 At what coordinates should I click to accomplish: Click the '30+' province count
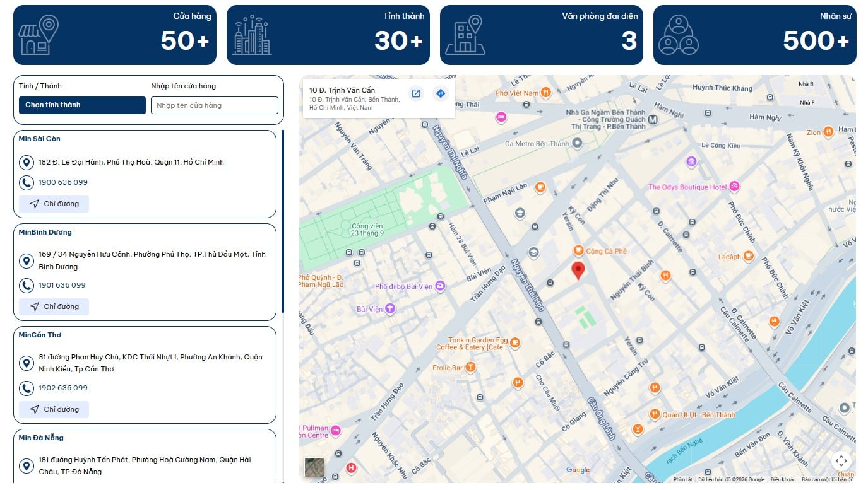pos(398,41)
